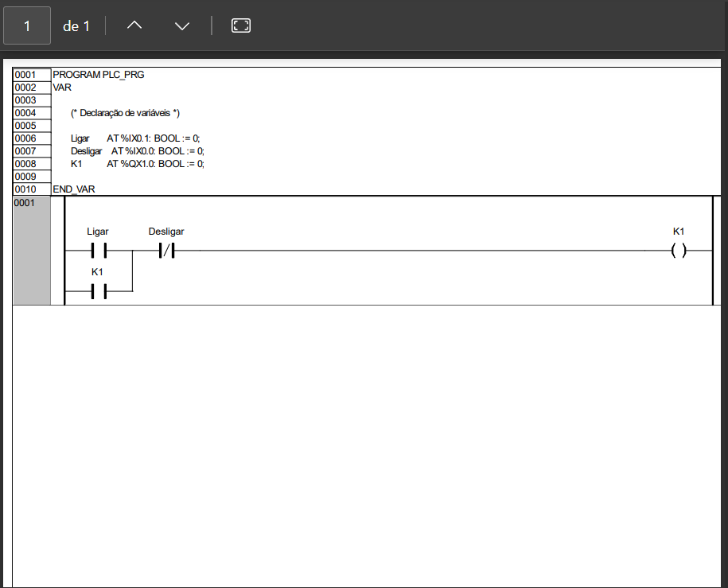Click the page number input field
728x588 pixels.
pyautogui.click(x=27, y=25)
